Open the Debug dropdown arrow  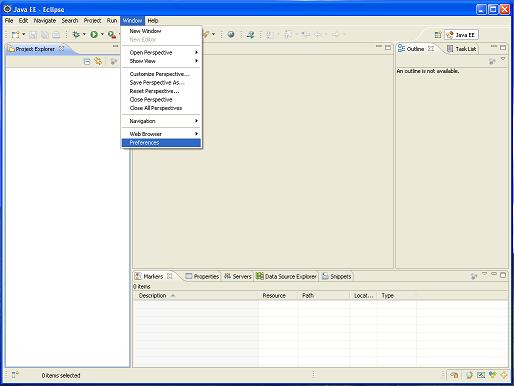pyautogui.click(x=84, y=34)
